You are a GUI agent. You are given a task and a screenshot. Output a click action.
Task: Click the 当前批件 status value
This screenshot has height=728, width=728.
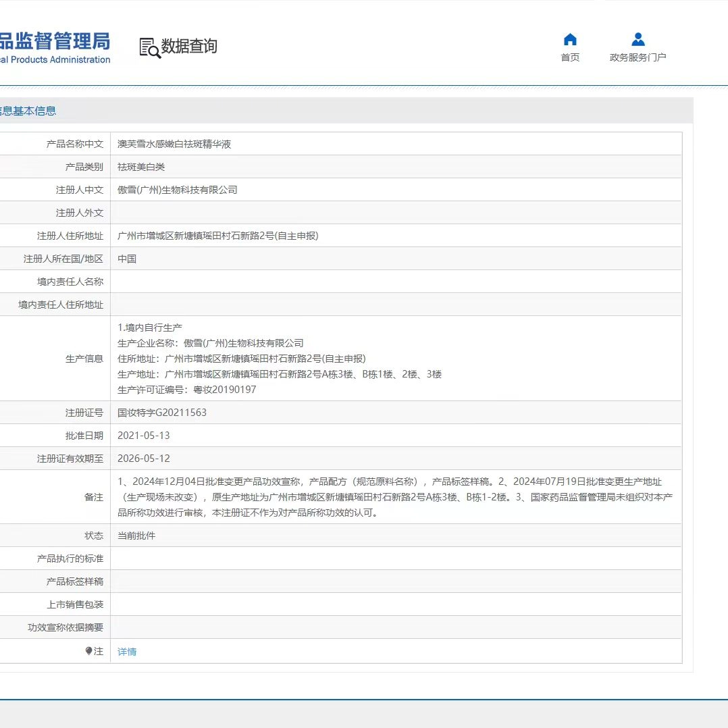pos(136,536)
